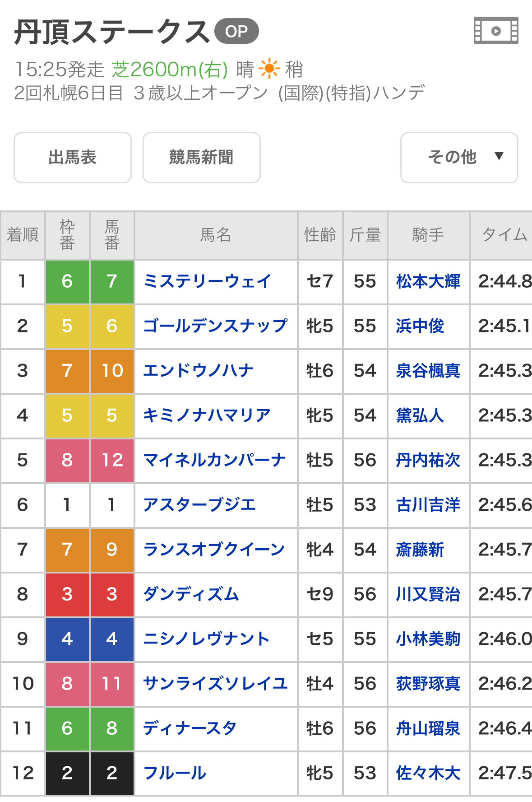This screenshot has width=532, height=802.
Task: Open the race video film icon
Action: (495, 31)
